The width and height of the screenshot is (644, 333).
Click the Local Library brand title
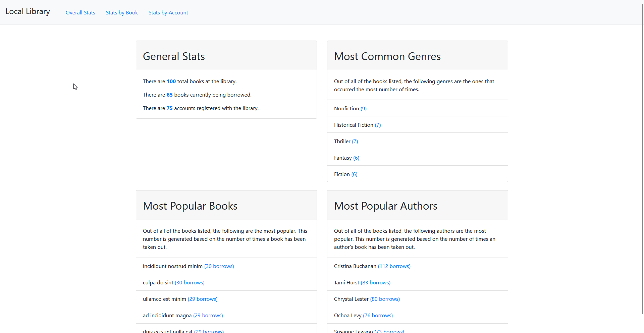(28, 12)
